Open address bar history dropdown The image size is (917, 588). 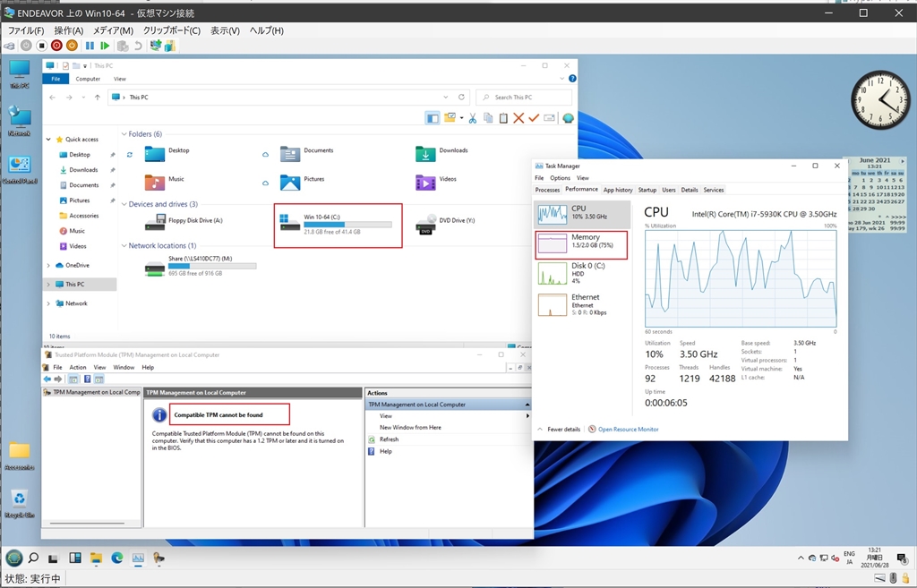[x=446, y=97]
